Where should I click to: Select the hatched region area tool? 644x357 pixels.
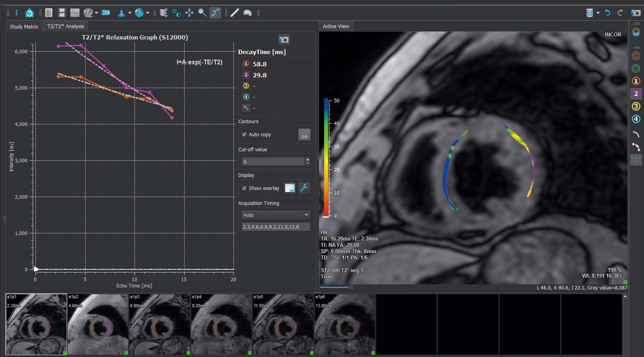click(x=247, y=12)
